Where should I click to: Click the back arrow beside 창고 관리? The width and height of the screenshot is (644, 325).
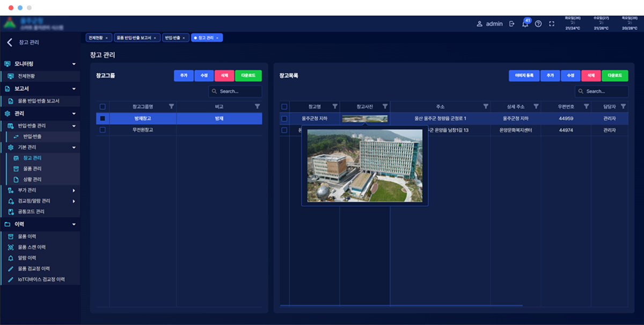click(x=9, y=42)
